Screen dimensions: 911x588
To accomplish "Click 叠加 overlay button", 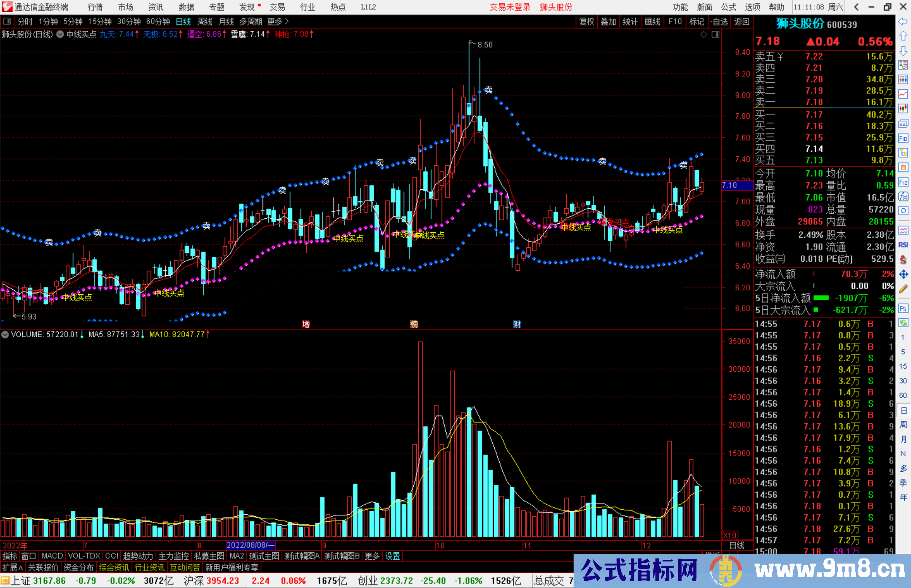I will (x=608, y=21).
